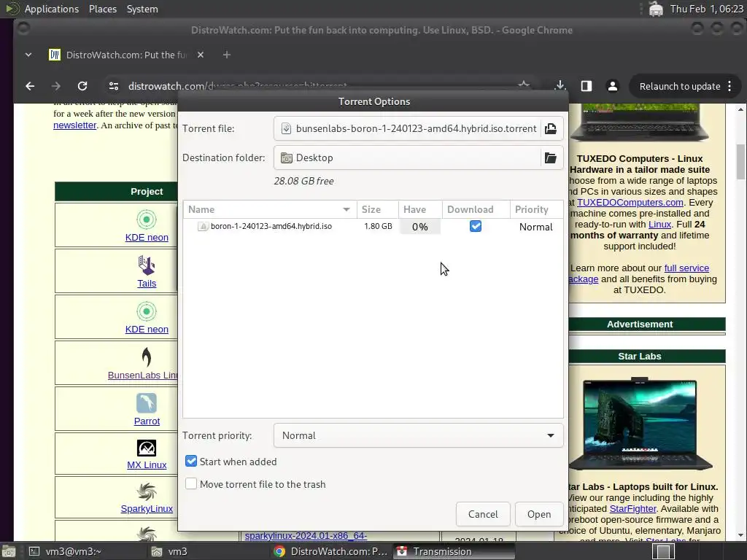Open the KDE neon link in first row
This screenshot has height=560, width=747.
tap(147, 237)
